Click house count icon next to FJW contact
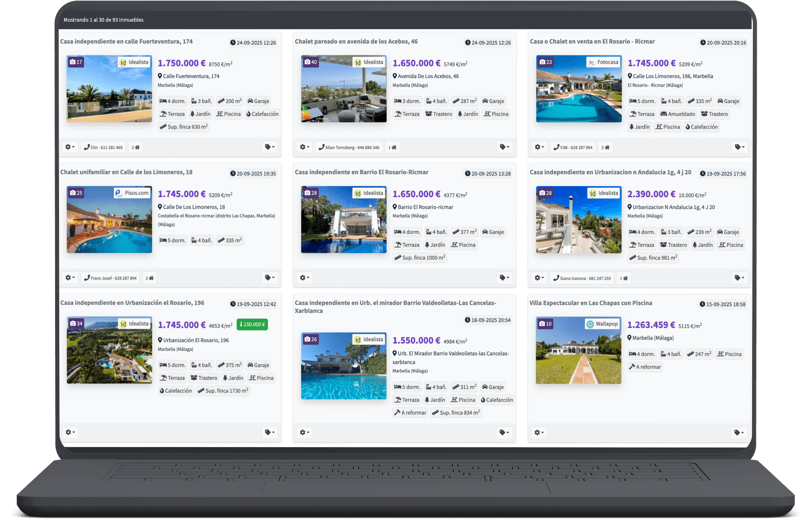 tap(605, 147)
